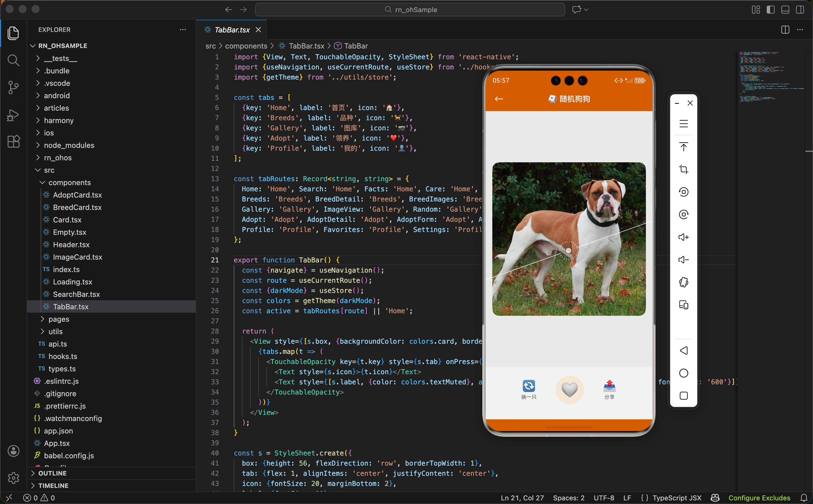Open the Run and Debug view

click(x=13, y=115)
